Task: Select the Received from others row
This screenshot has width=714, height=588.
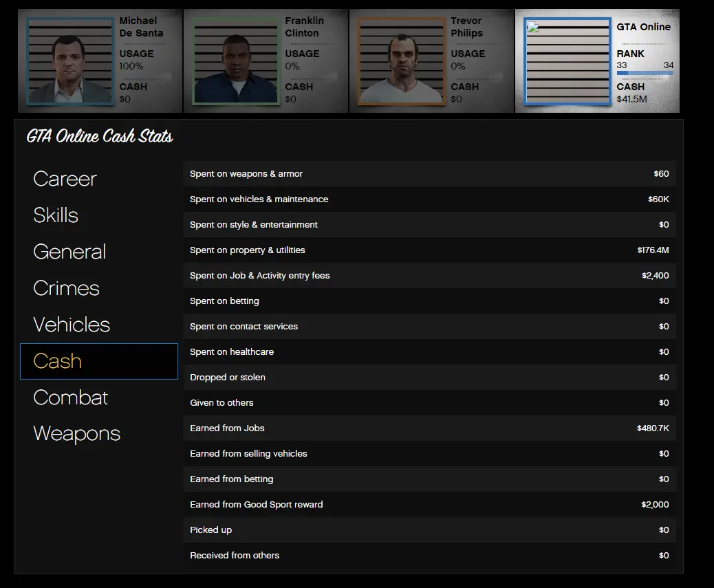Action: coord(429,555)
